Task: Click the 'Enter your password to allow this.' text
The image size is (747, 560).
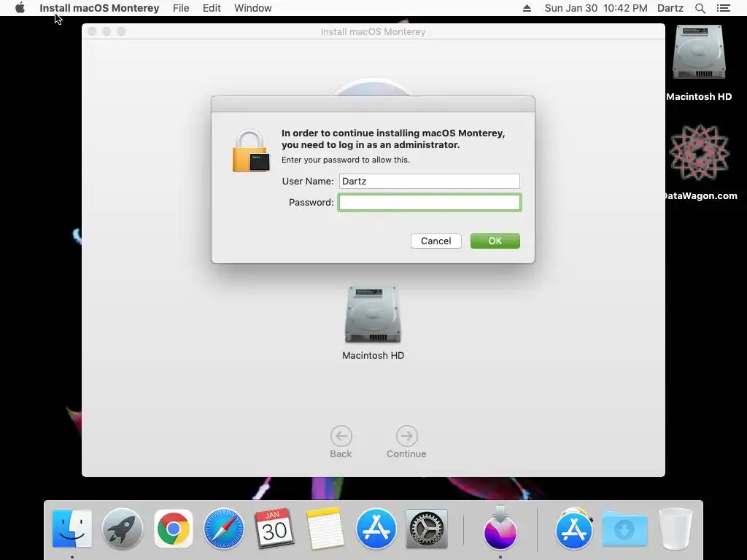Action: (x=345, y=160)
